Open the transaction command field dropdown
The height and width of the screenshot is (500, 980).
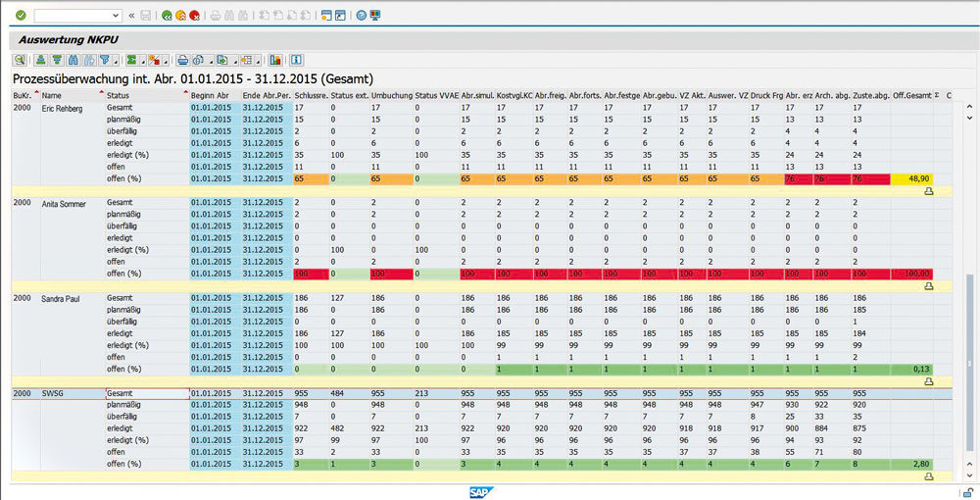pos(118,16)
